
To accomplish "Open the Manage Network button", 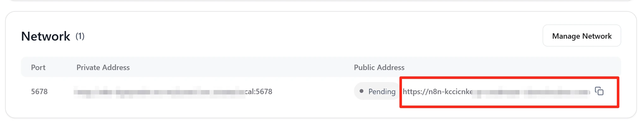I will tap(582, 36).
